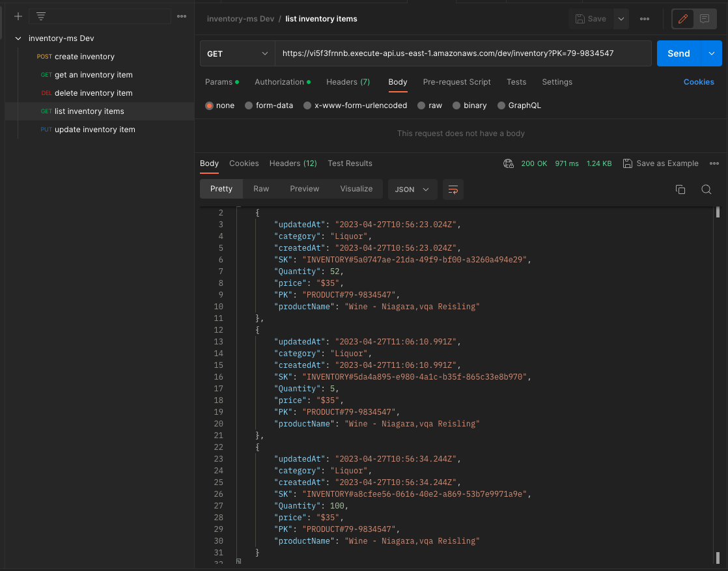The height and width of the screenshot is (571, 728).
Task: Select the response Body tab
Action: coord(209,163)
